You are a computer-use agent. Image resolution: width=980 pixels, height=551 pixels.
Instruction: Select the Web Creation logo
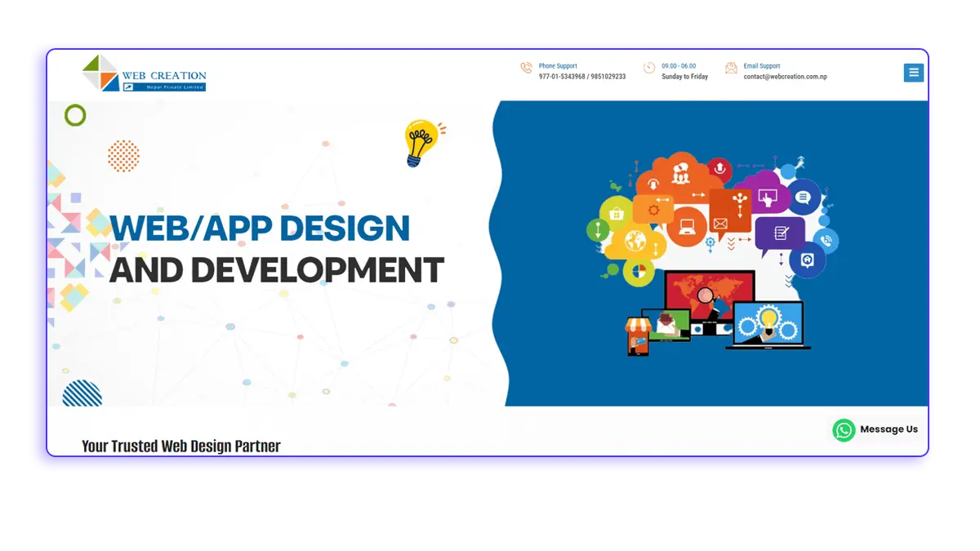(x=144, y=74)
